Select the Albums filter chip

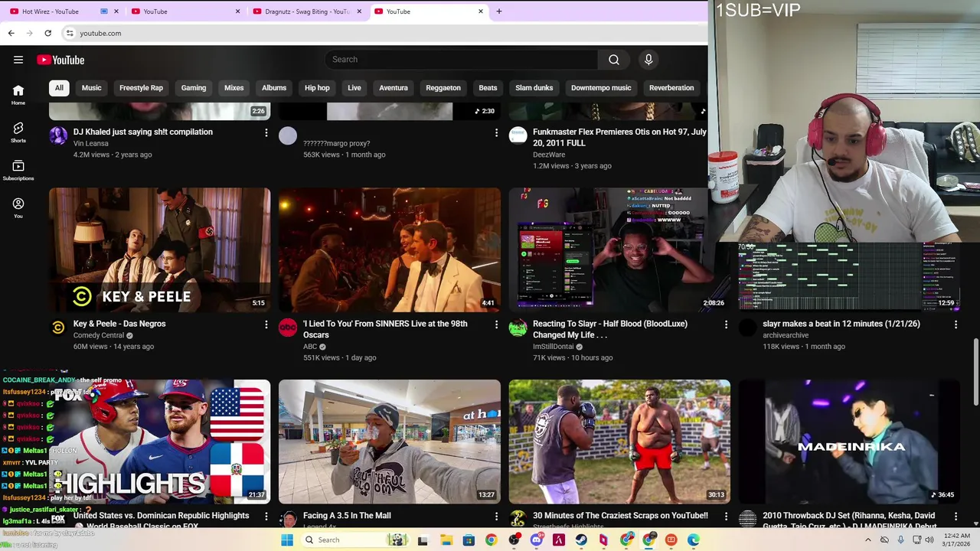274,88
